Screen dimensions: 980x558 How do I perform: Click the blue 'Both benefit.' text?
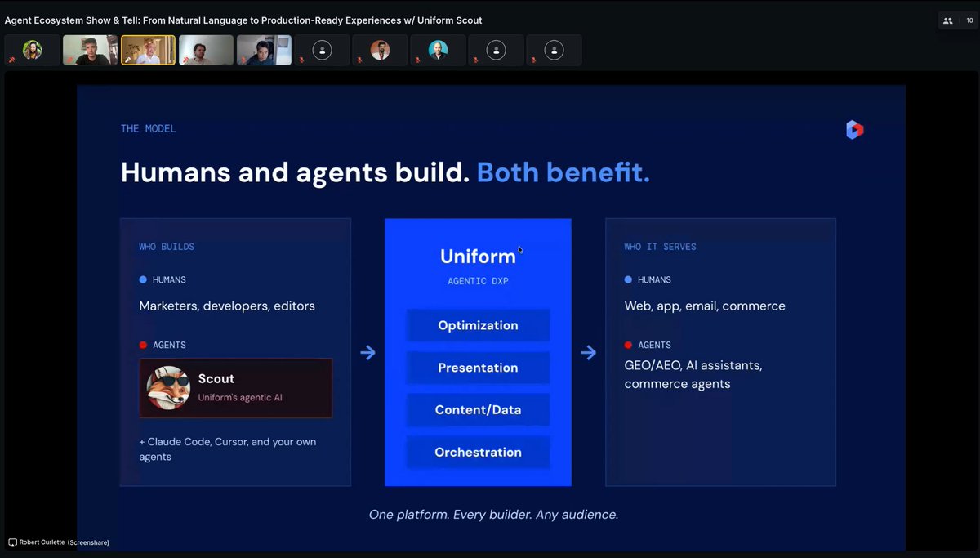[x=563, y=173]
